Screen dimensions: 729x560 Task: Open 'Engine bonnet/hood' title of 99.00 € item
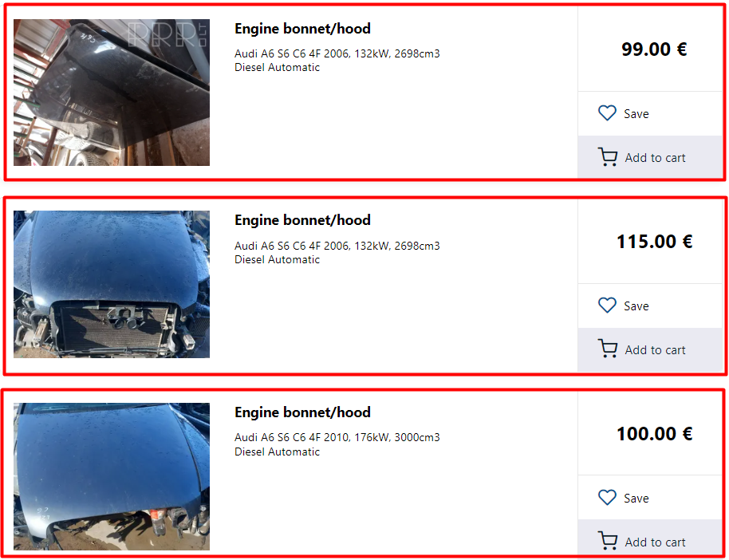[302, 29]
